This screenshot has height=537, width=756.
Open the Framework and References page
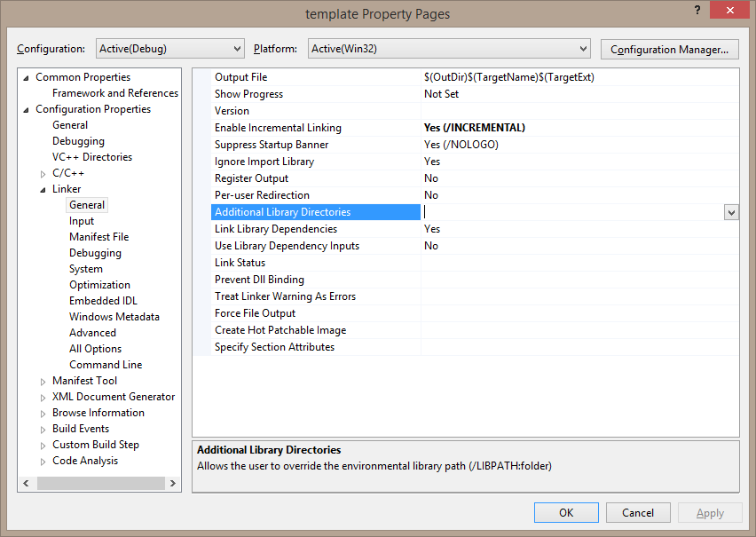tap(114, 92)
